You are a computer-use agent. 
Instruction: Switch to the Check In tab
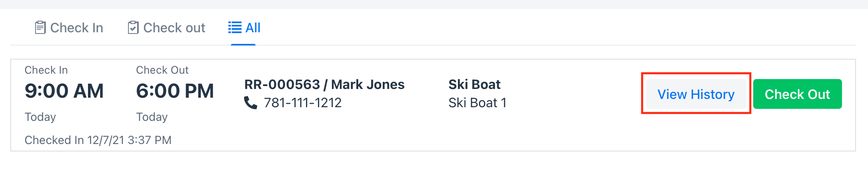click(x=69, y=28)
